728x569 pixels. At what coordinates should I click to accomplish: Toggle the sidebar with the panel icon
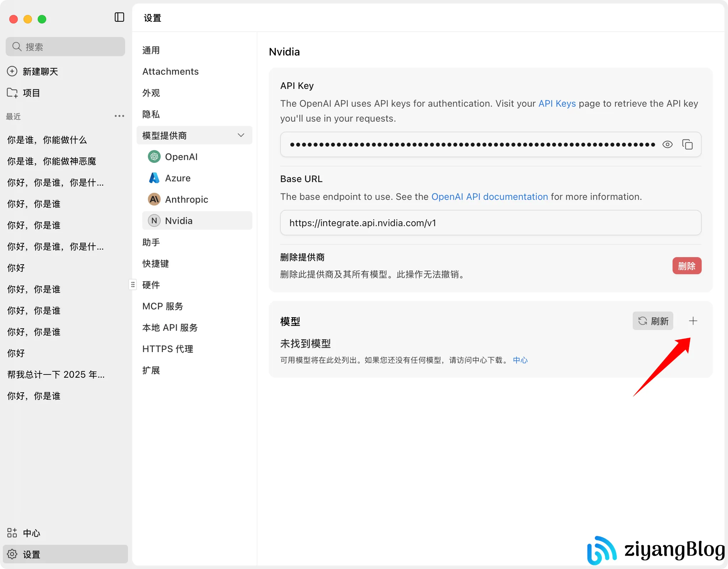pos(119,17)
